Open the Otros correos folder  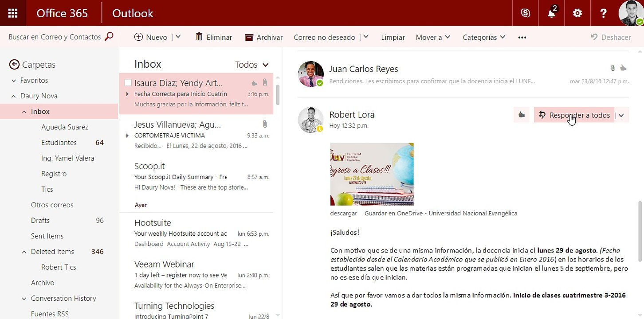[x=52, y=205]
